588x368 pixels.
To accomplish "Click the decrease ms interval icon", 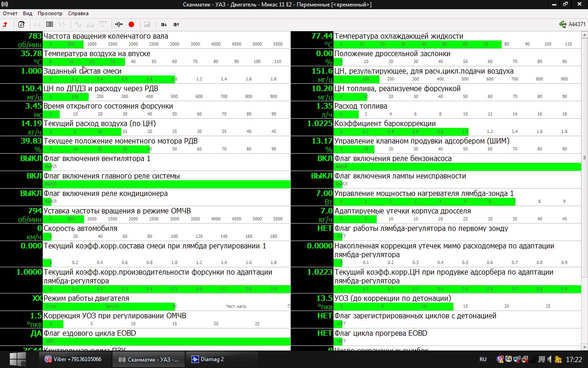I will [90, 24].
